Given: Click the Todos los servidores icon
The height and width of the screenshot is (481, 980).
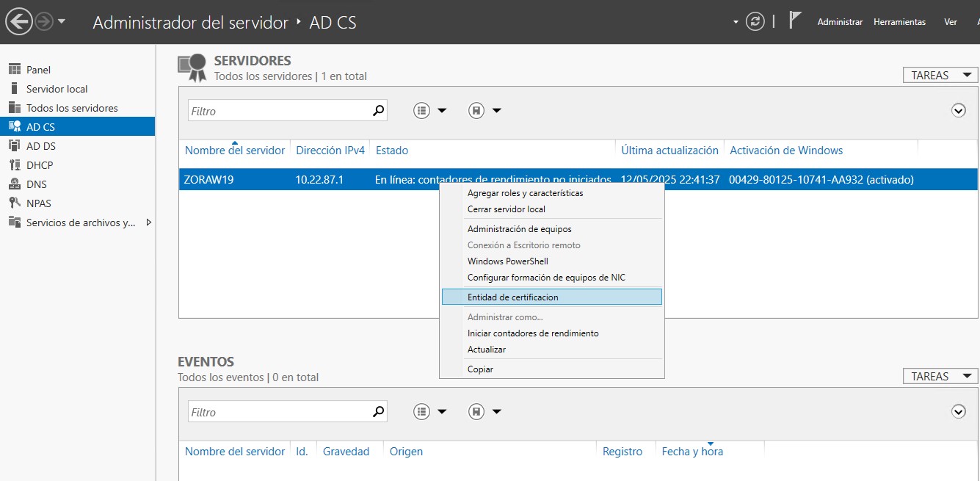Looking at the screenshot, I should [14, 107].
